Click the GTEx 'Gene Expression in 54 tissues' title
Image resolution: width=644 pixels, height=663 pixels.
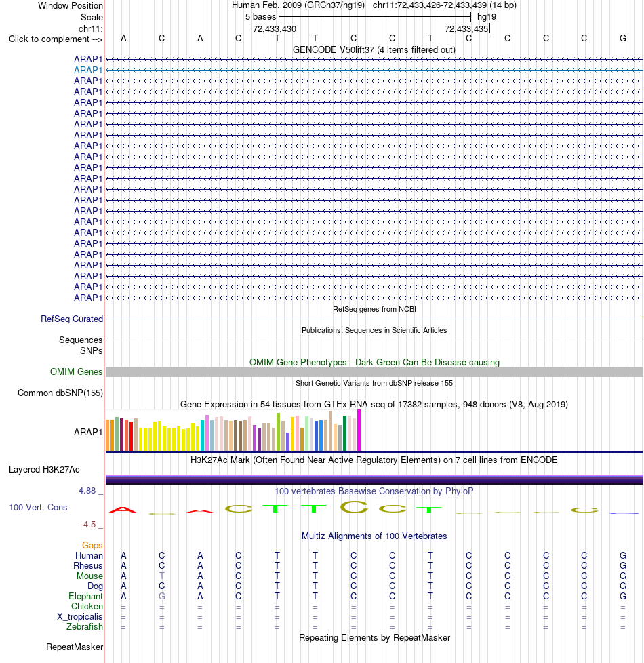374,404
